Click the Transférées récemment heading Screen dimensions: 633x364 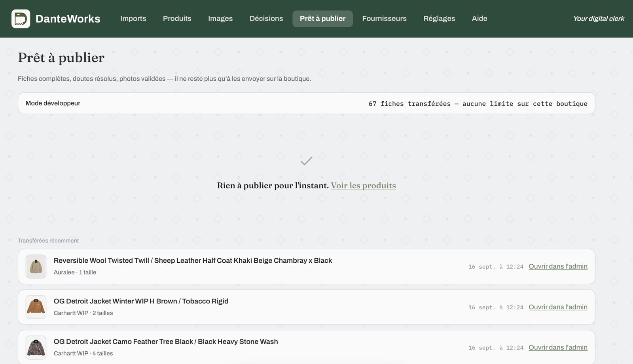48,241
